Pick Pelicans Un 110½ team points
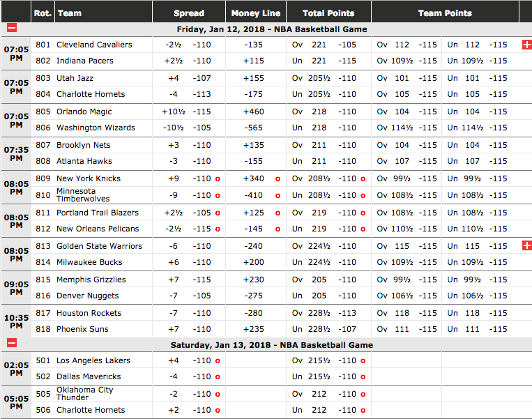Screen dimensions: 532x419 point(477,229)
